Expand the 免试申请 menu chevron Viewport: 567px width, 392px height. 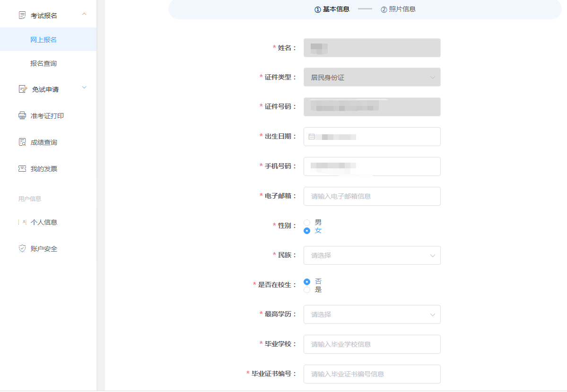(84, 87)
